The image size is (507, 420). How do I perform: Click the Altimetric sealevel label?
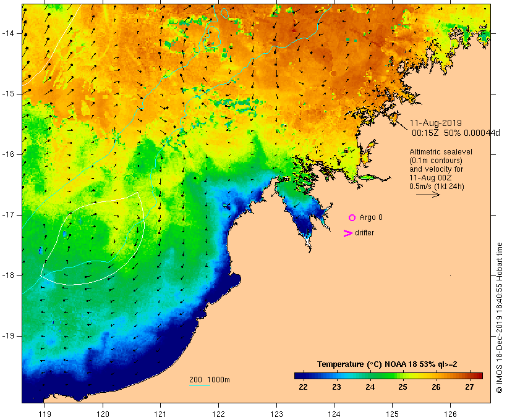click(x=441, y=151)
